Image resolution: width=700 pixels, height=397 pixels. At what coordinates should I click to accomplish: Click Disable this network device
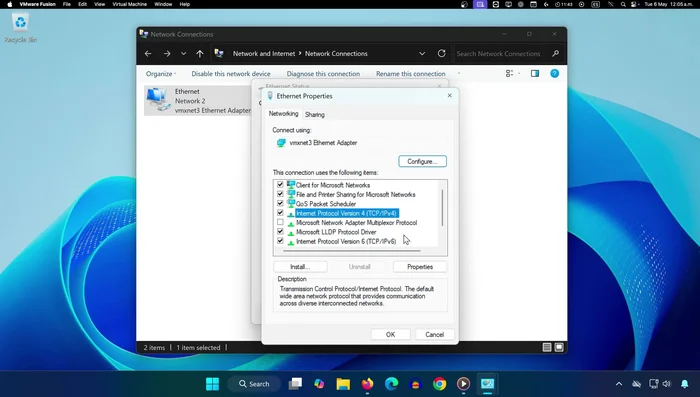(x=231, y=74)
